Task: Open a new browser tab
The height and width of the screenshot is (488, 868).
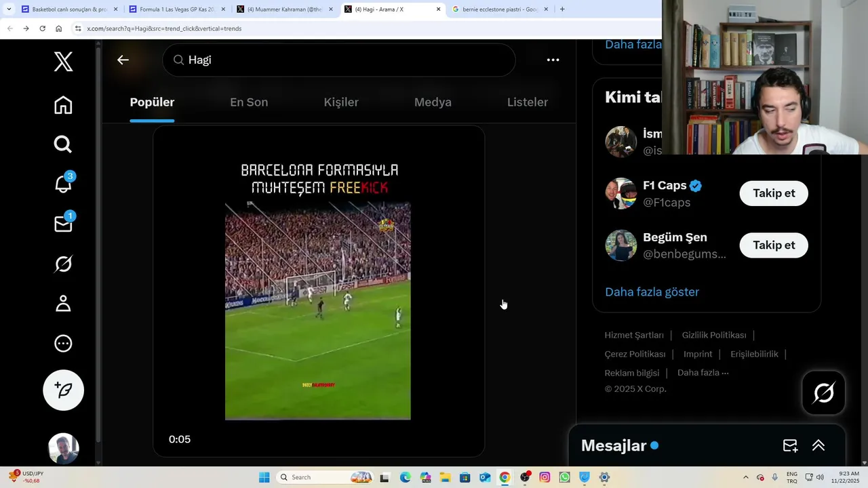Action: 562,9
